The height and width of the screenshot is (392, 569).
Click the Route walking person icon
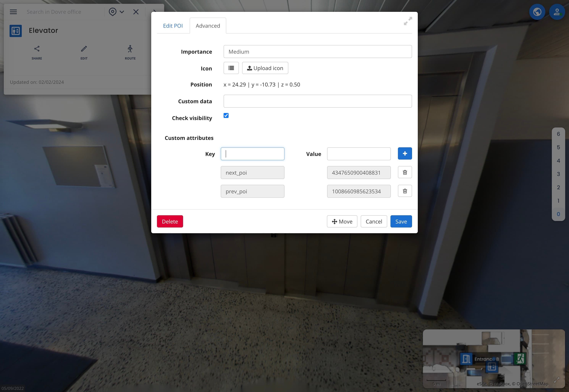click(130, 49)
